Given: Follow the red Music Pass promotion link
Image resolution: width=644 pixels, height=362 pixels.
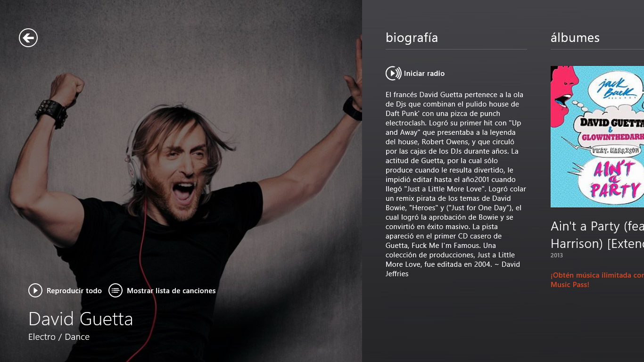Looking at the screenshot, I should 597,280.
